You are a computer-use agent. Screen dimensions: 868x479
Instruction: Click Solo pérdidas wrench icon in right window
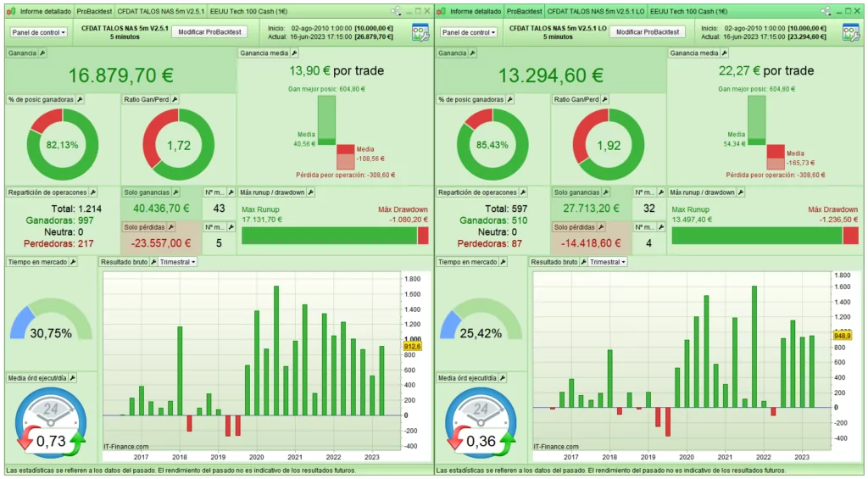click(x=601, y=227)
